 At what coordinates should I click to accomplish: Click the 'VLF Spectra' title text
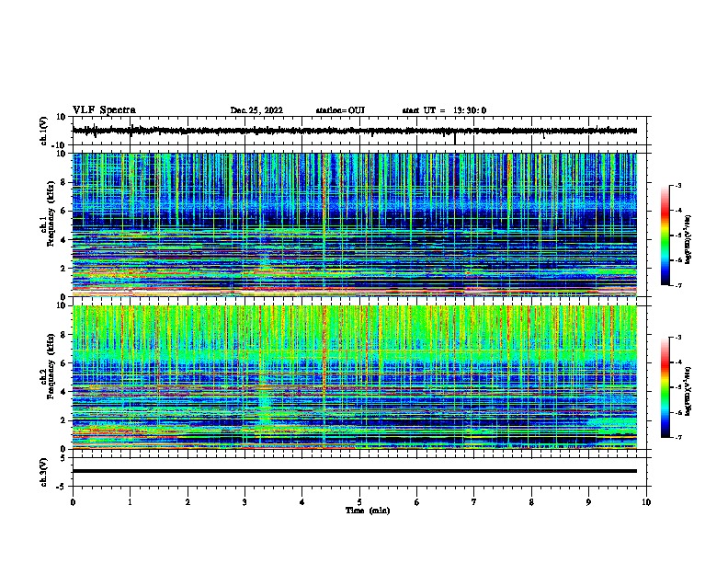pos(104,110)
